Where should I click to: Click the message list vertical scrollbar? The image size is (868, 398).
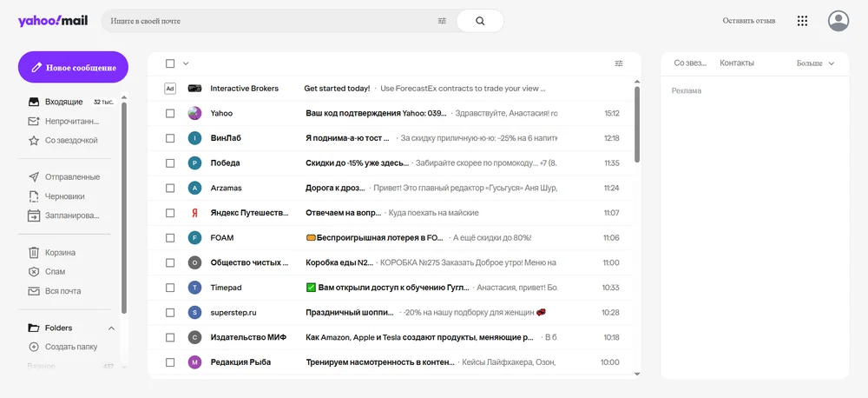click(637, 124)
